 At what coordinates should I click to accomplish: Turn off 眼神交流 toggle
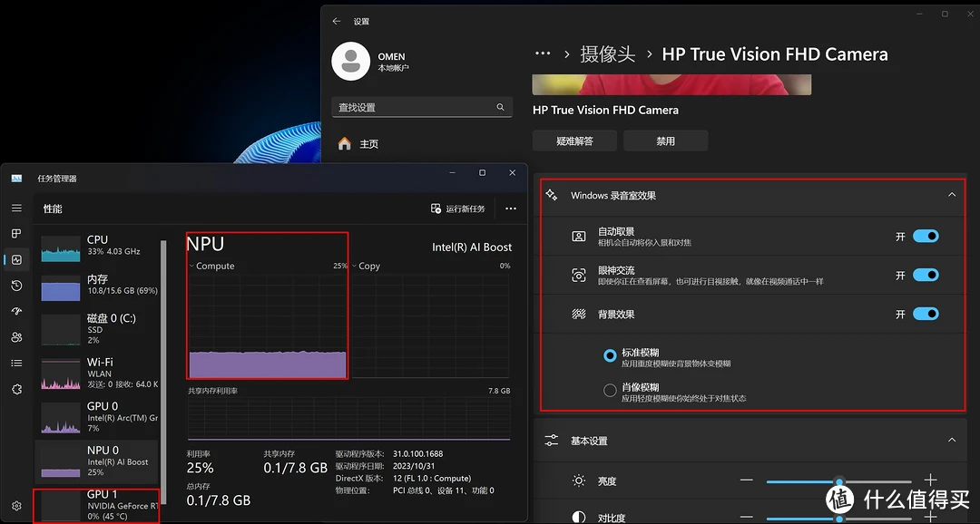pos(926,275)
